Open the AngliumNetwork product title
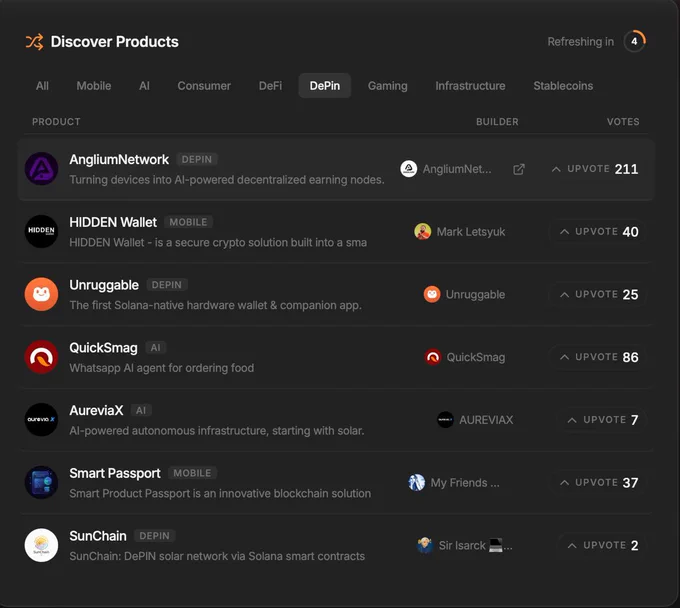Screen dimensions: 680x608 (x=119, y=160)
